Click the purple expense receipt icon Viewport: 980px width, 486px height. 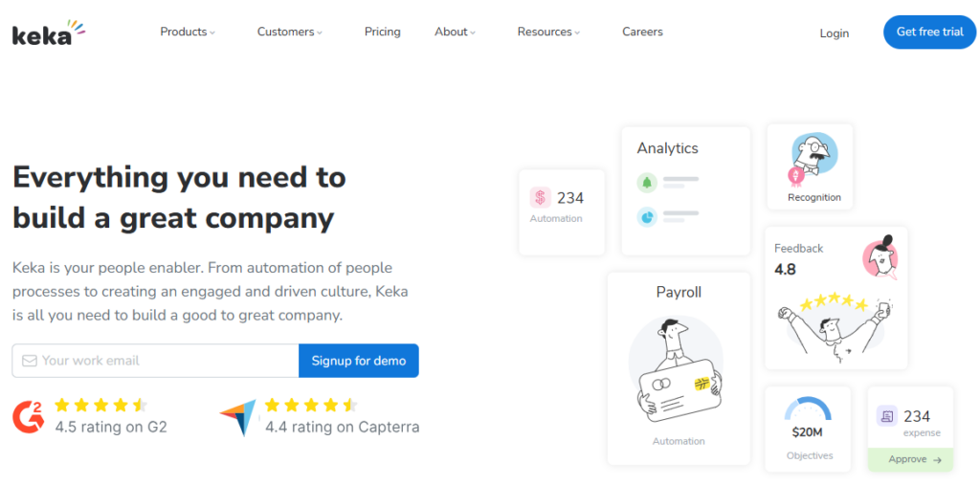tap(887, 416)
